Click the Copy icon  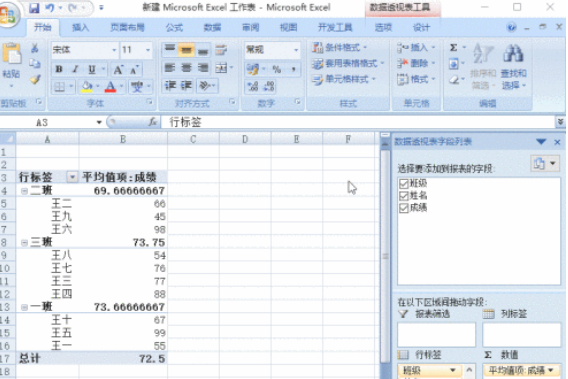click(34, 63)
